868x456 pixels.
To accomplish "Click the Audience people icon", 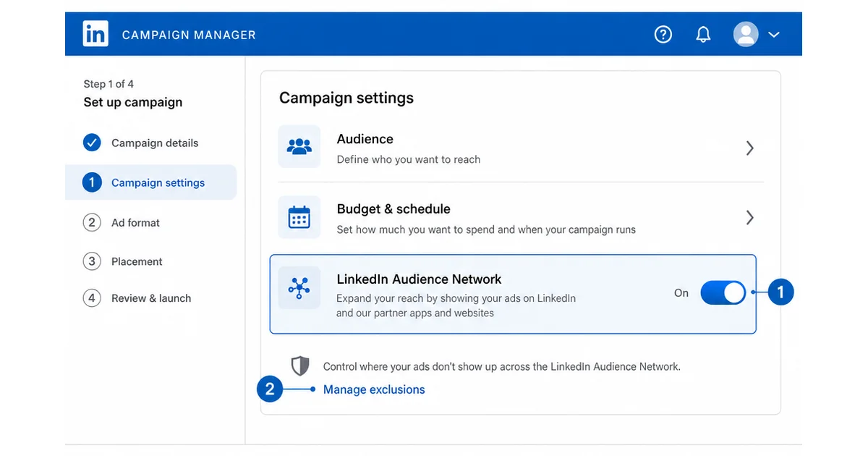I will point(299,147).
